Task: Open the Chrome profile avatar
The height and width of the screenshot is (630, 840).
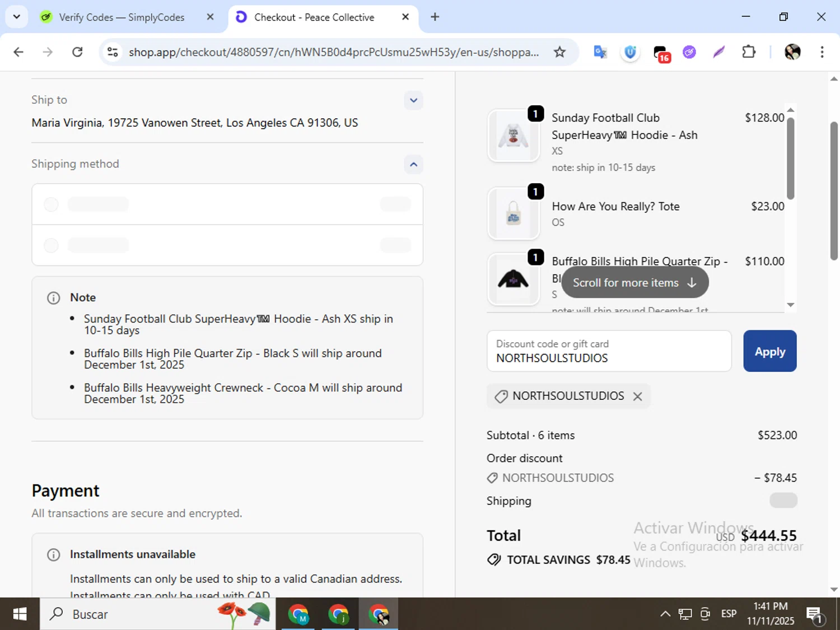Action: click(792, 52)
